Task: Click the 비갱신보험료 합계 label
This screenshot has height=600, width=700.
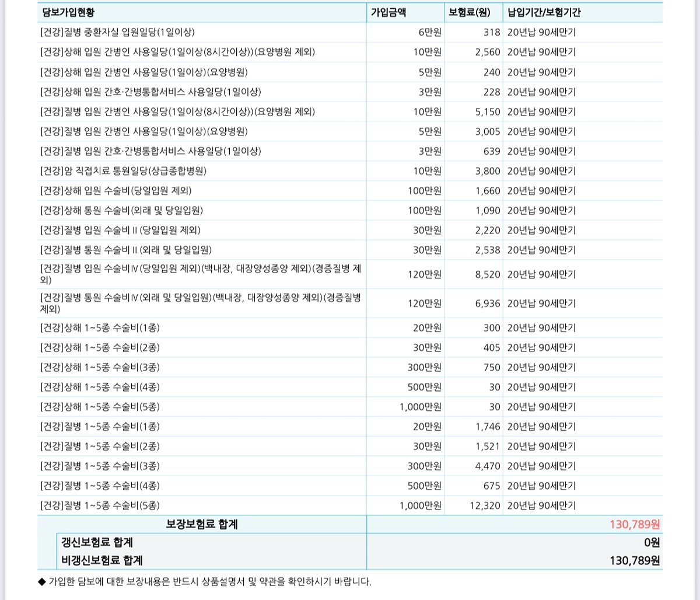Action: 102,561
